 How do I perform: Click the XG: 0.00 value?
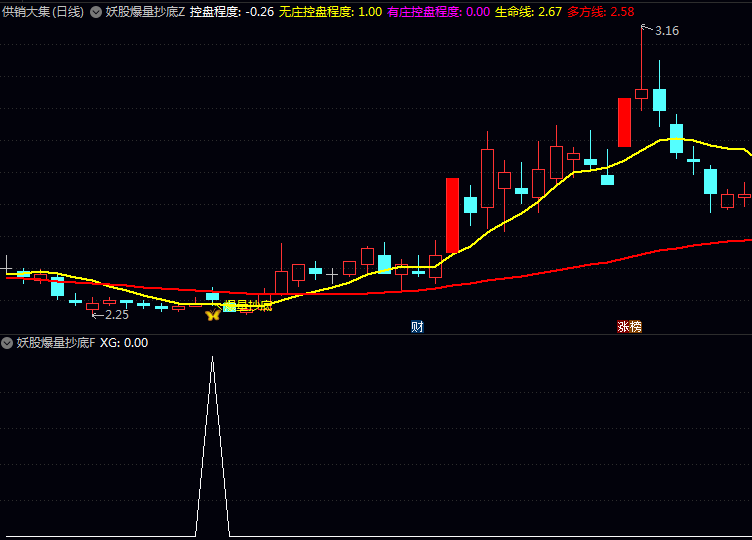coord(124,342)
